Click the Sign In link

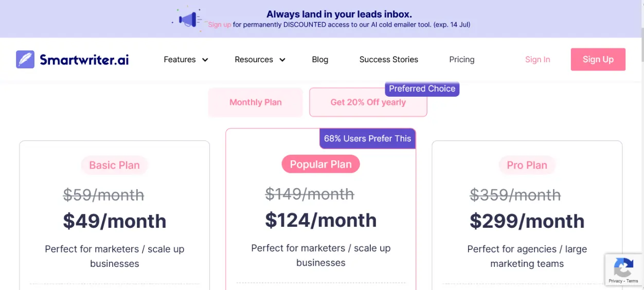pyautogui.click(x=538, y=60)
